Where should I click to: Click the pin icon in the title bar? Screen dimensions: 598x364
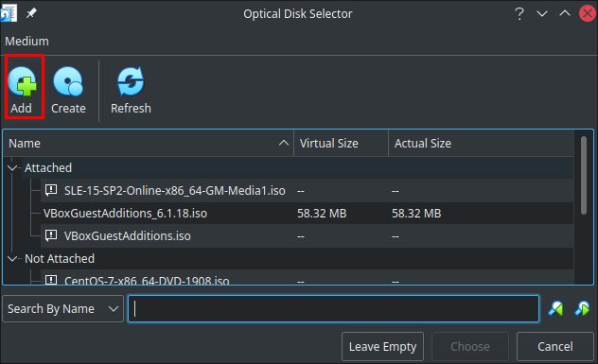(31, 13)
